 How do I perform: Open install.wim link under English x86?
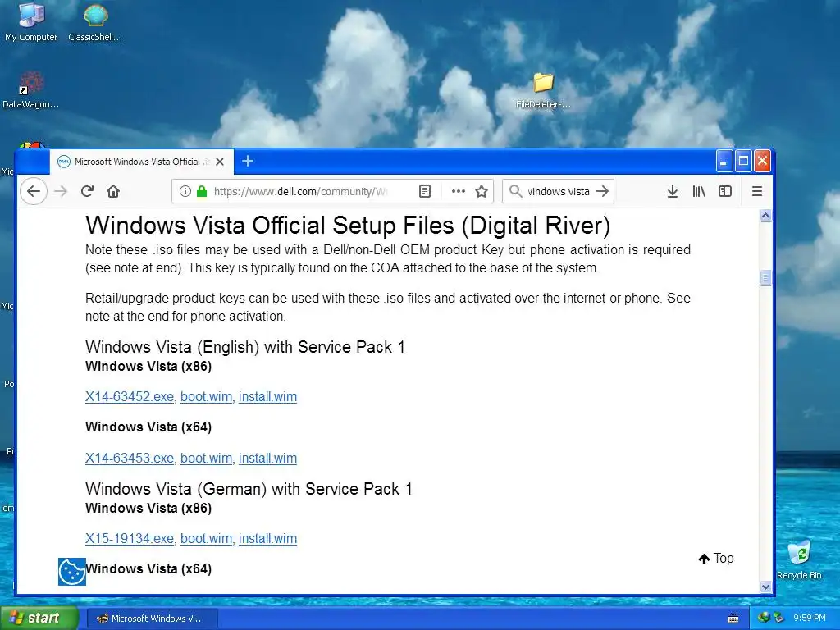coord(268,397)
